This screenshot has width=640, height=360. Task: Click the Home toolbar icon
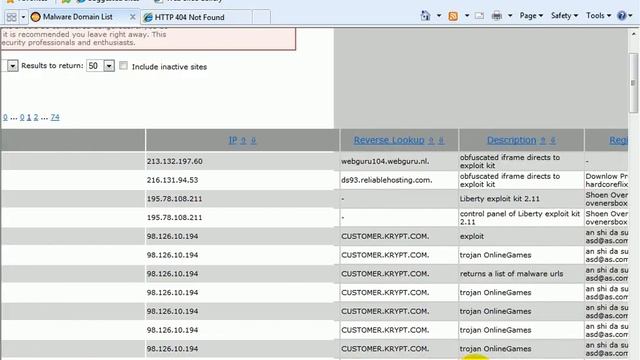coord(425,16)
